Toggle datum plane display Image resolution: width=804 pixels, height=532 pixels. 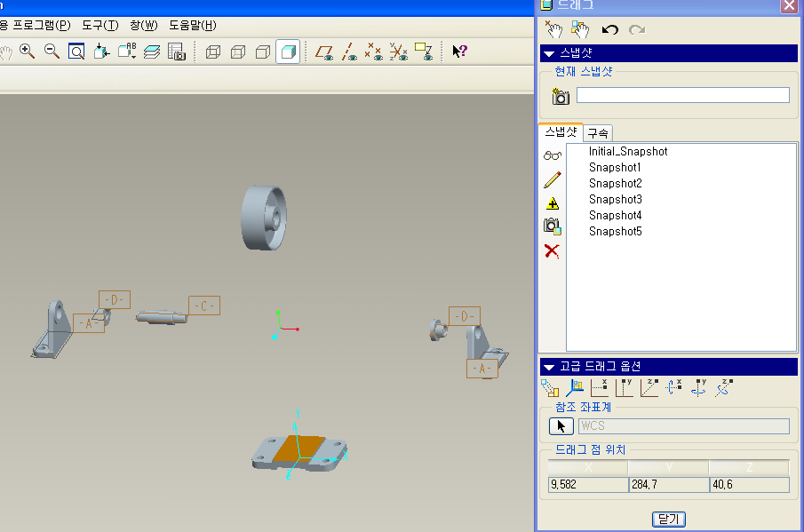tap(325, 52)
